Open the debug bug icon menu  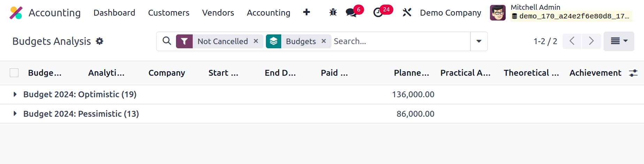tap(333, 13)
